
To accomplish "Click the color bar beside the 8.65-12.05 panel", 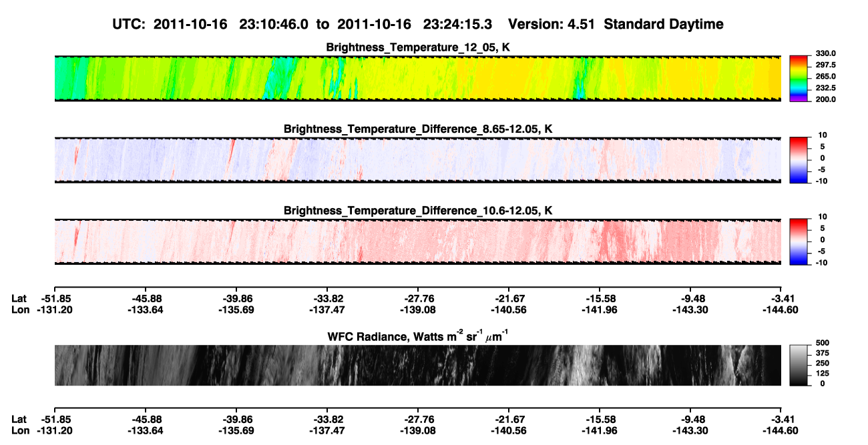I will pyautogui.click(x=799, y=159).
